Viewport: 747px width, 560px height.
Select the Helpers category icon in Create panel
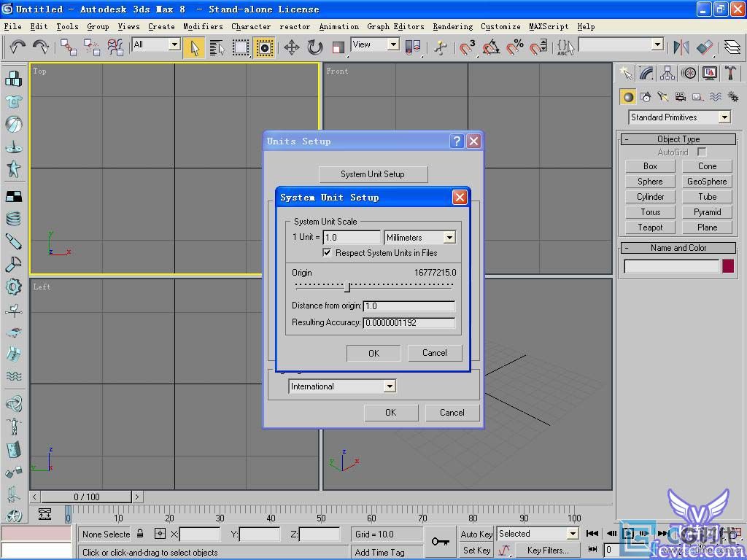click(697, 97)
